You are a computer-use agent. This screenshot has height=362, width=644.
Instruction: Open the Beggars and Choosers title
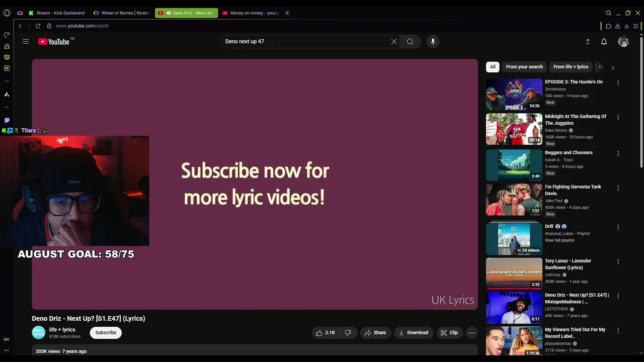569,153
